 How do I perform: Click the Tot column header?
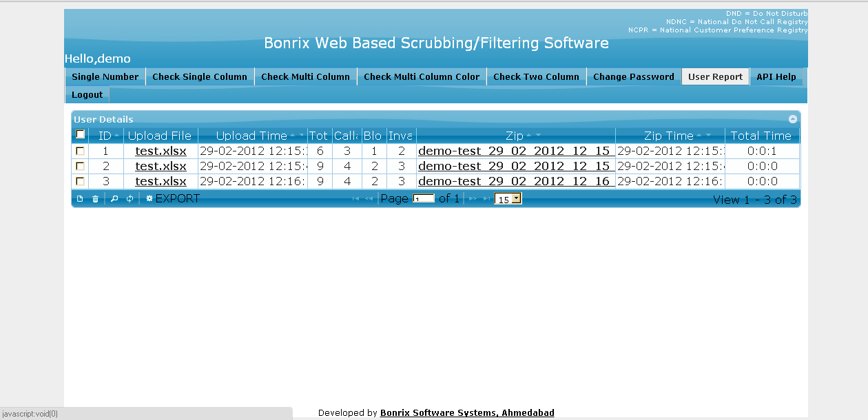click(320, 136)
